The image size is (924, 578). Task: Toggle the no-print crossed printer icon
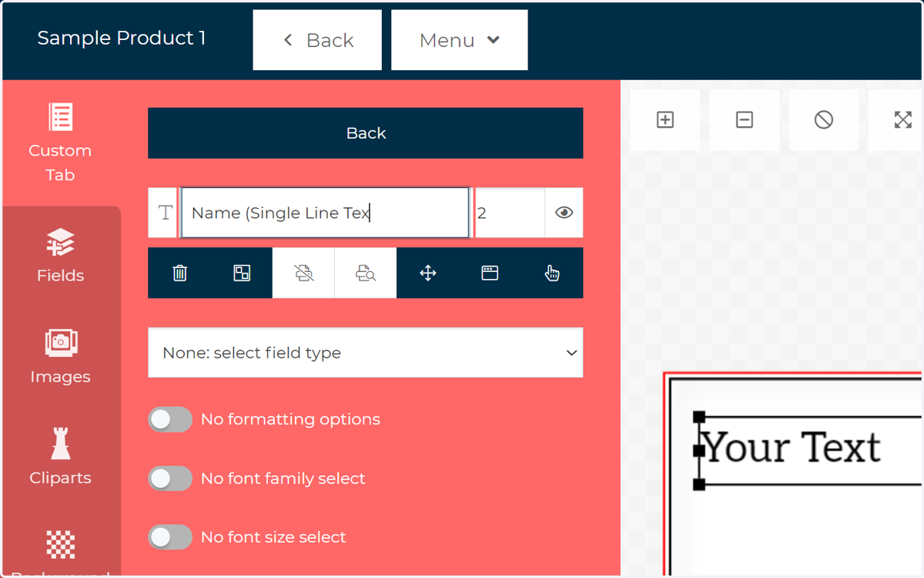(303, 273)
